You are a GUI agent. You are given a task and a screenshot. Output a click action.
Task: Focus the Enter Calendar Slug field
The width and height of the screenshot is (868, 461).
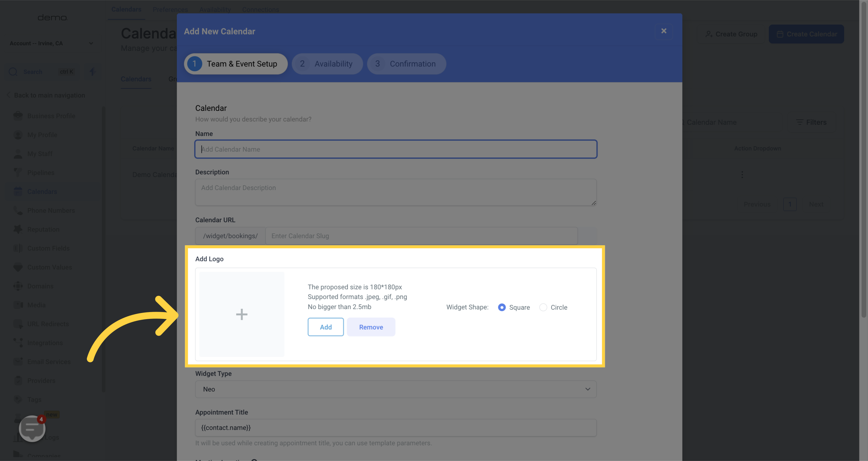421,236
